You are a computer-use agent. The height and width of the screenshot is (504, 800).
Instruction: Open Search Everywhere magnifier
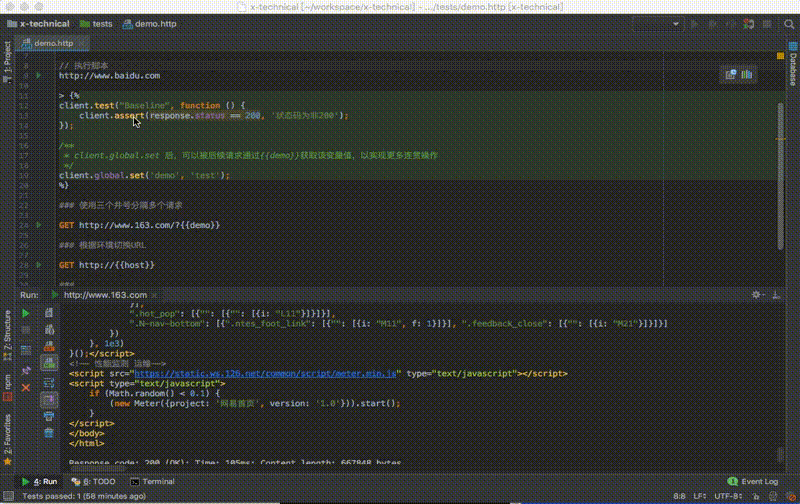tap(789, 24)
